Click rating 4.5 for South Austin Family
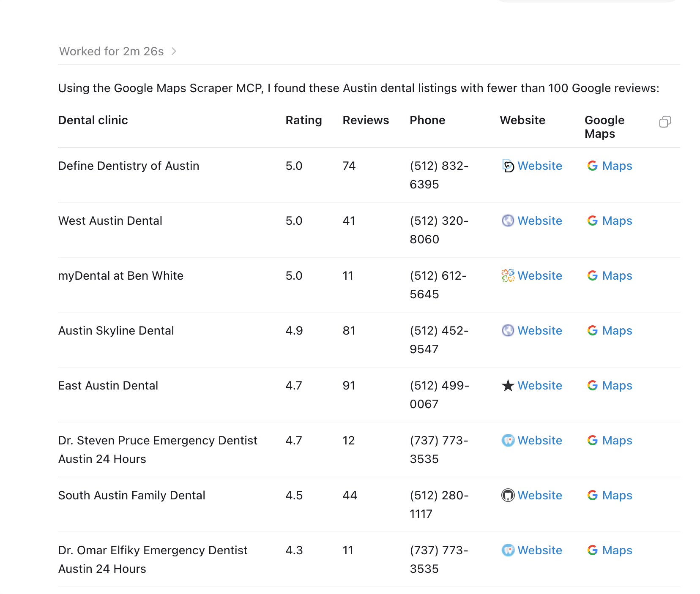 (294, 496)
